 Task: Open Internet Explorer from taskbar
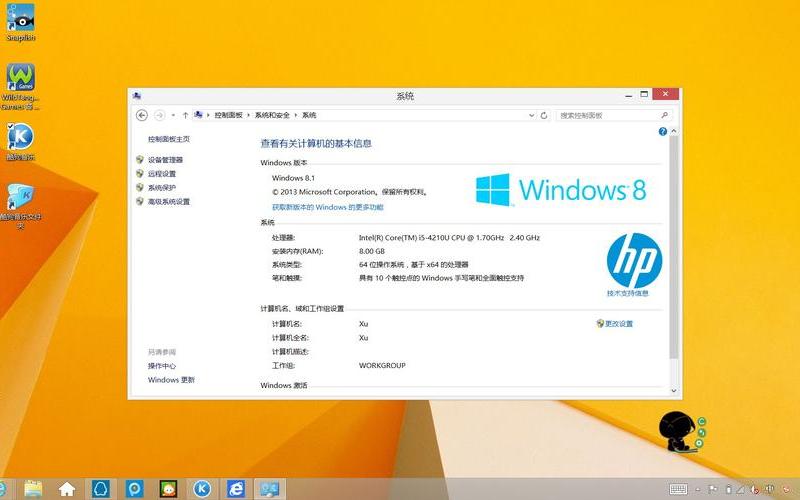[x=236, y=489]
